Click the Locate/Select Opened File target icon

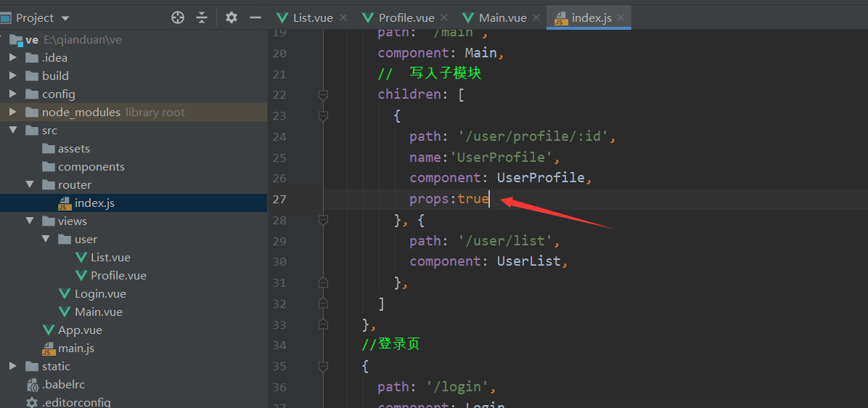[x=178, y=17]
